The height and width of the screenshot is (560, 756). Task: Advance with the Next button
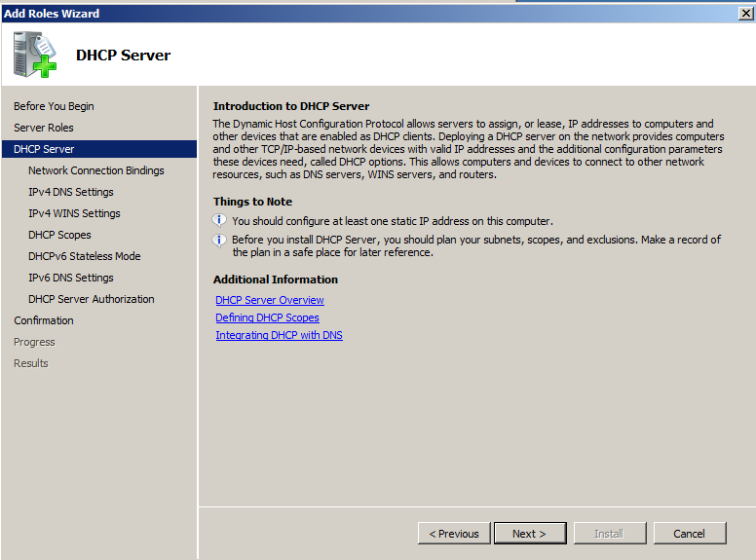click(x=530, y=533)
